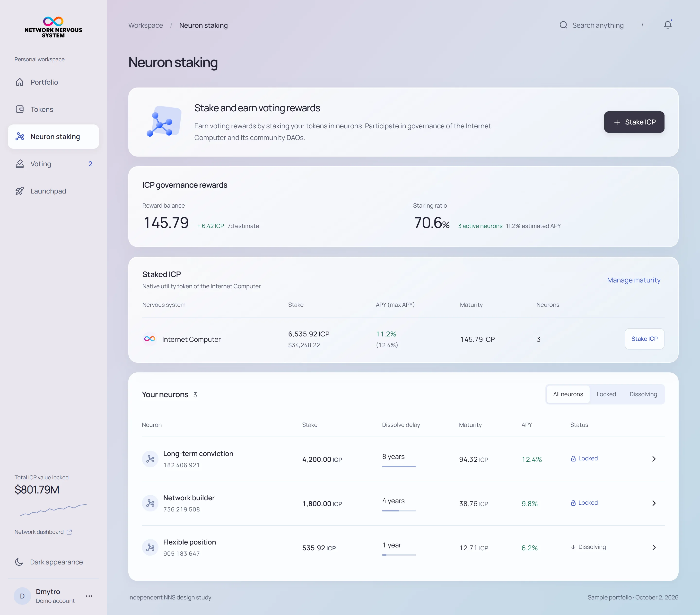Click the Long-term conviction neuron icon
The image size is (700, 615).
tap(150, 459)
